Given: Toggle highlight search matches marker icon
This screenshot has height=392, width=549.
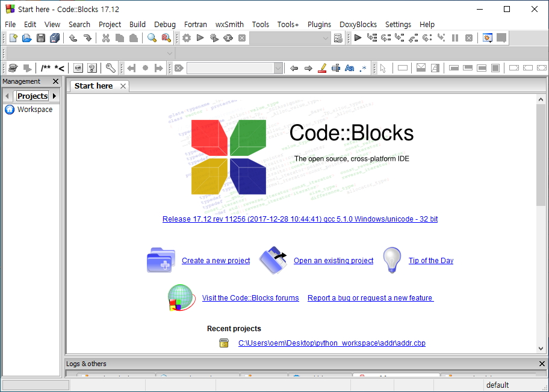Looking at the screenshot, I should [322, 68].
